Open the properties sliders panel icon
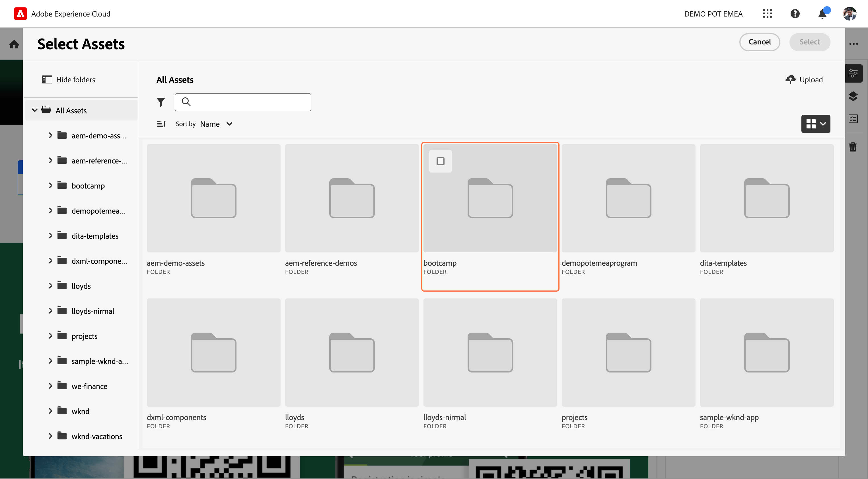Viewport: 868px width, 479px height. (853, 73)
